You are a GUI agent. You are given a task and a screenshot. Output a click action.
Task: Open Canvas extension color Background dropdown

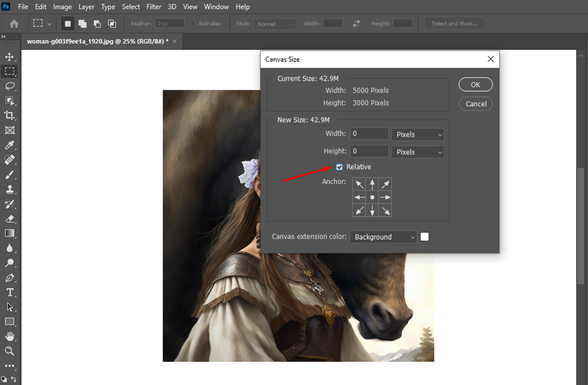pyautogui.click(x=383, y=237)
